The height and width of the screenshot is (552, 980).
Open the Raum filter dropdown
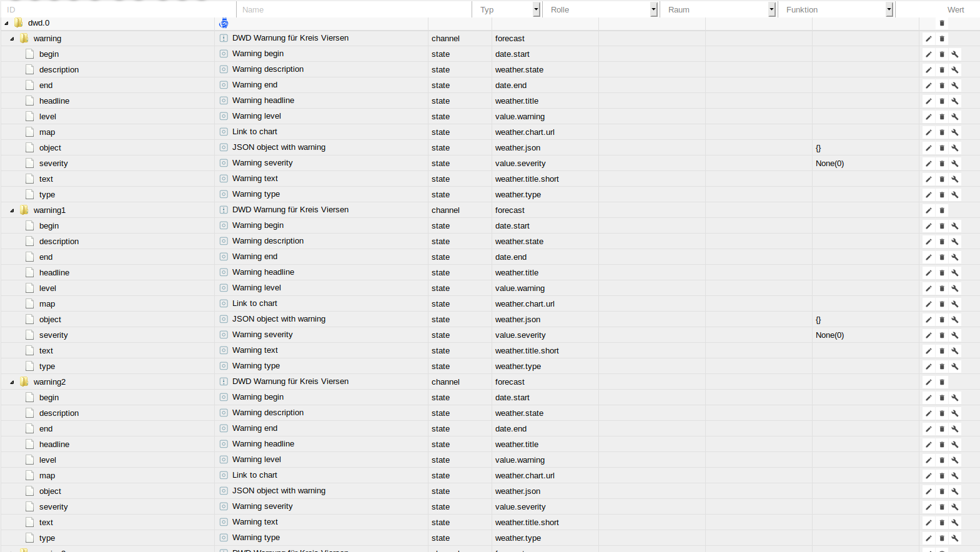click(x=772, y=9)
